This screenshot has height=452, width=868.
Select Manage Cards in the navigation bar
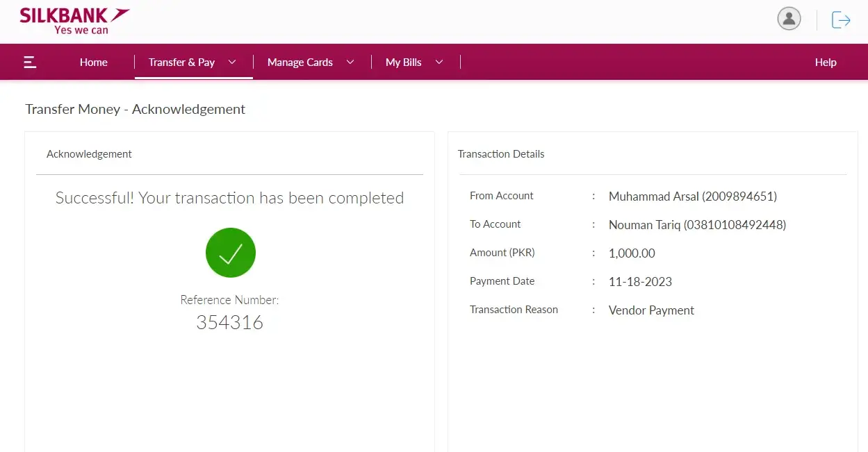pos(300,62)
